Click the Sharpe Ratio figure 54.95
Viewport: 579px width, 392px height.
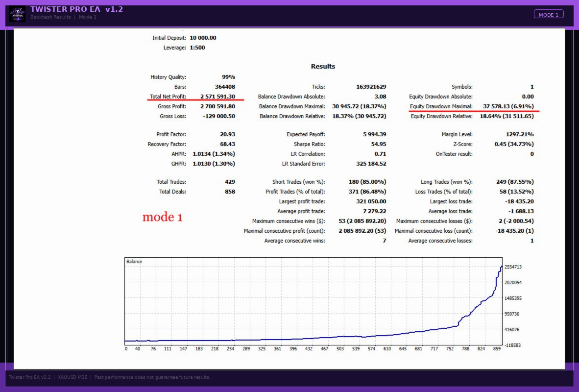(378, 144)
